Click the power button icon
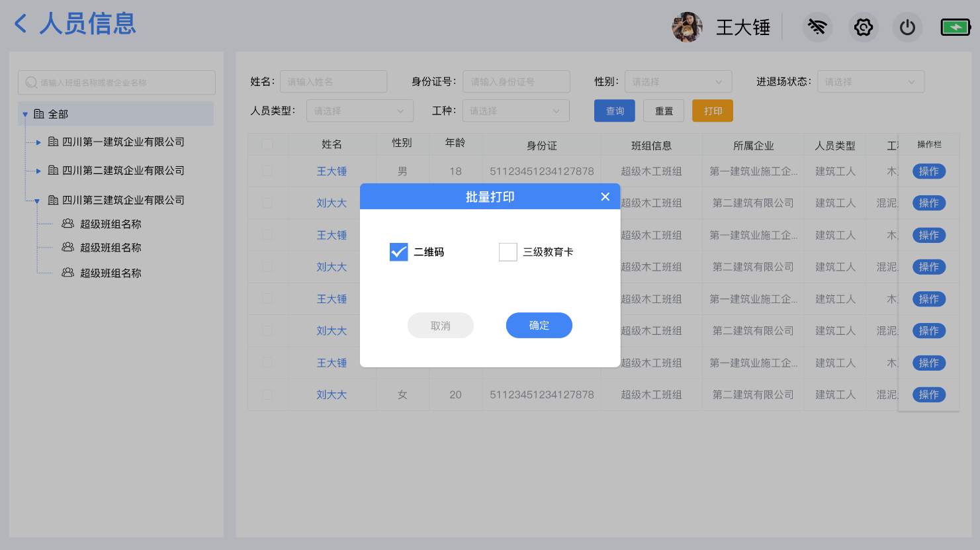 (x=907, y=27)
